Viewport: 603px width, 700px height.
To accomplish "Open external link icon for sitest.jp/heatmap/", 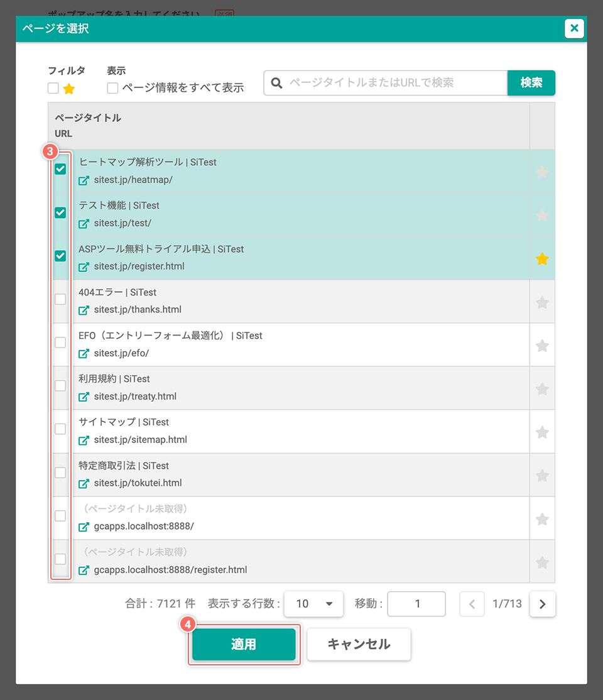I will coord(84,180).
